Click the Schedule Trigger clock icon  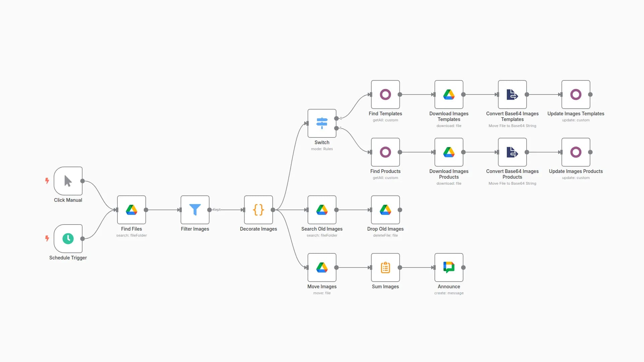[68, 239]
